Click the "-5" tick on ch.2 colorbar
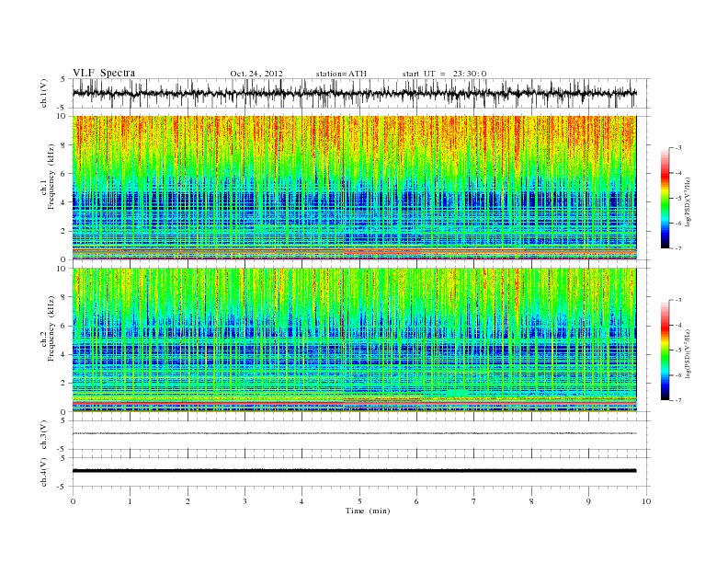The image size is (728, 563). tap(677, 350)
